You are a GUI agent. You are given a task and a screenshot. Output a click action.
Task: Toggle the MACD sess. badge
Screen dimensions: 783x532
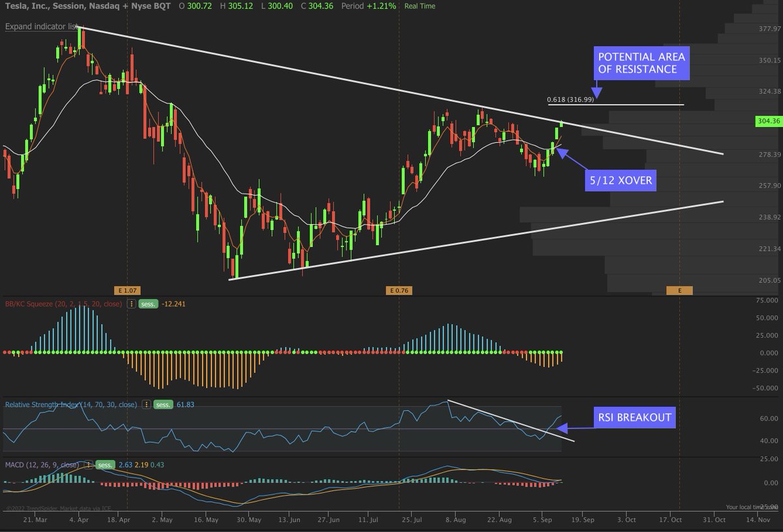coord(106,465)
